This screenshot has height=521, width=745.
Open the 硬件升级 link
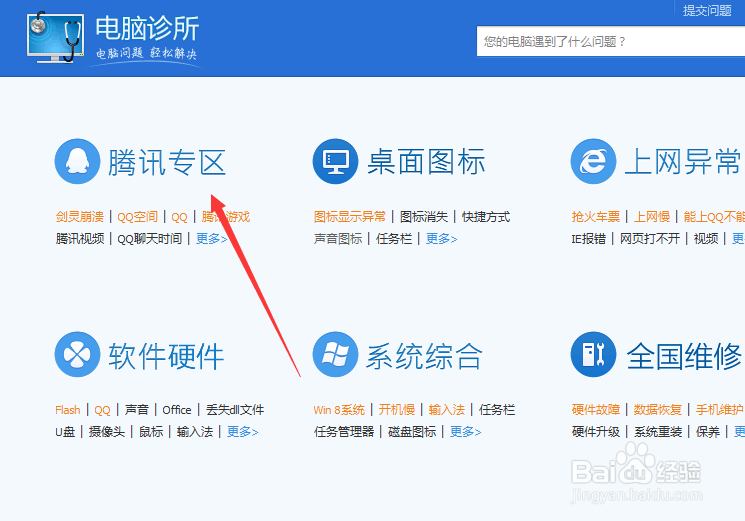(x=596, y=432)
